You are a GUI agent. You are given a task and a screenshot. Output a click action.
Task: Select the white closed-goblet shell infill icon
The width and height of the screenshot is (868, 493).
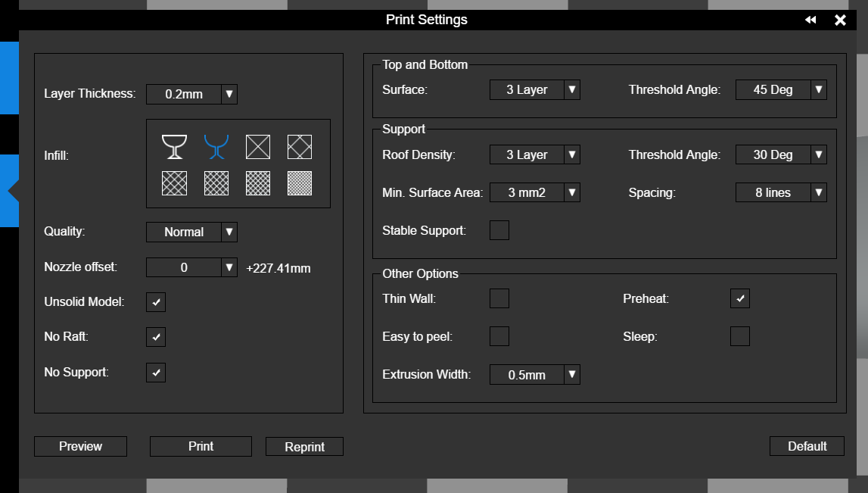174,147
